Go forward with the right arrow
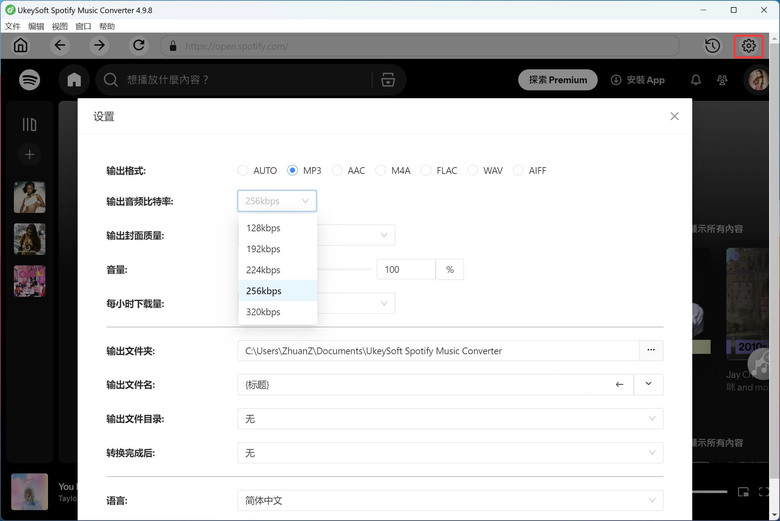The image size is (780, 521). (x=99, y=45)
